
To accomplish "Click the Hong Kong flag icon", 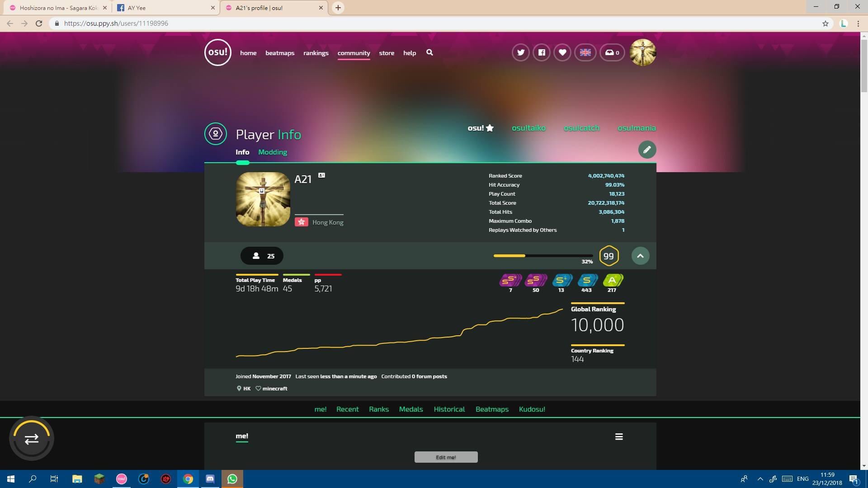I will pos(302,222).
